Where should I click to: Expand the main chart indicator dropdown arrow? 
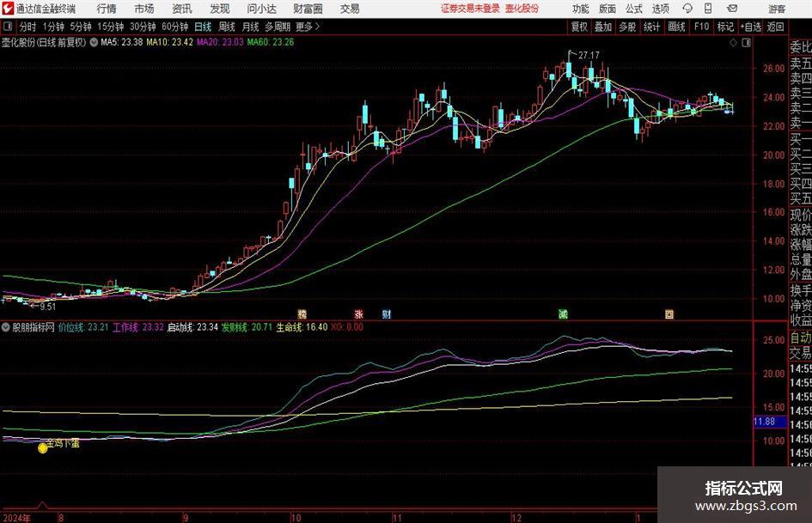click(94, 42)
